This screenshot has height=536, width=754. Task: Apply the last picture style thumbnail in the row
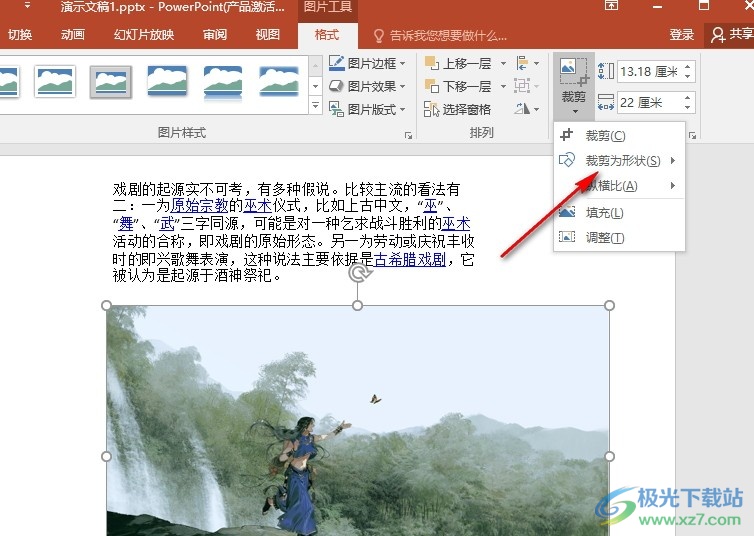(279, 81)
